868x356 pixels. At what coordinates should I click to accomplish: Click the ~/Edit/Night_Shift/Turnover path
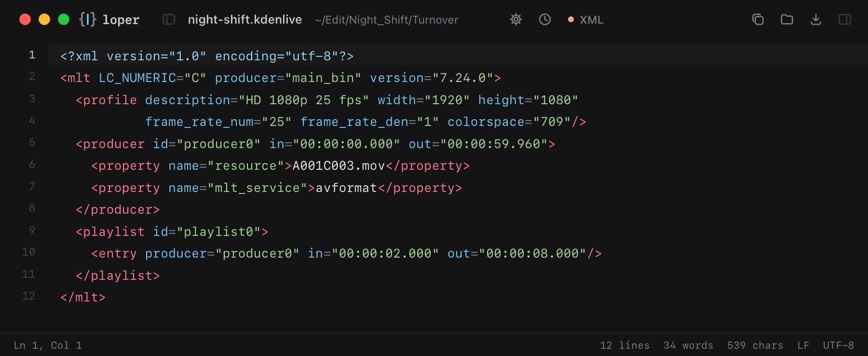386,20
